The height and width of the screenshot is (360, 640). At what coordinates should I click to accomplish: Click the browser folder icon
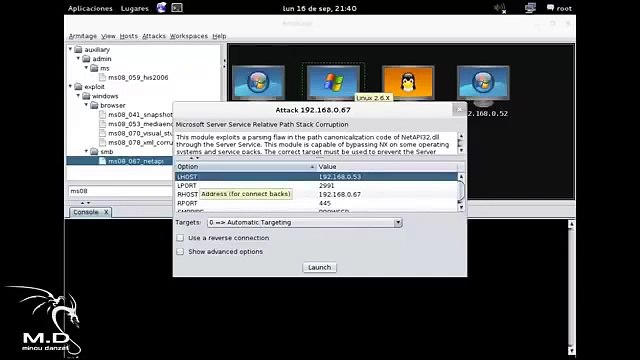(x=94, y=105)
